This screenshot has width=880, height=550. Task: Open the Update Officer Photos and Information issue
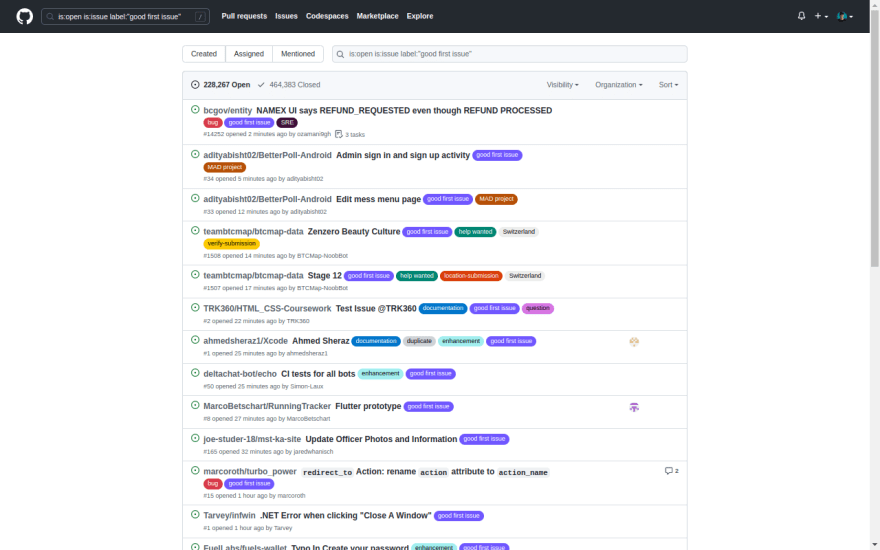pyautogui.click(x=381, y=439)
